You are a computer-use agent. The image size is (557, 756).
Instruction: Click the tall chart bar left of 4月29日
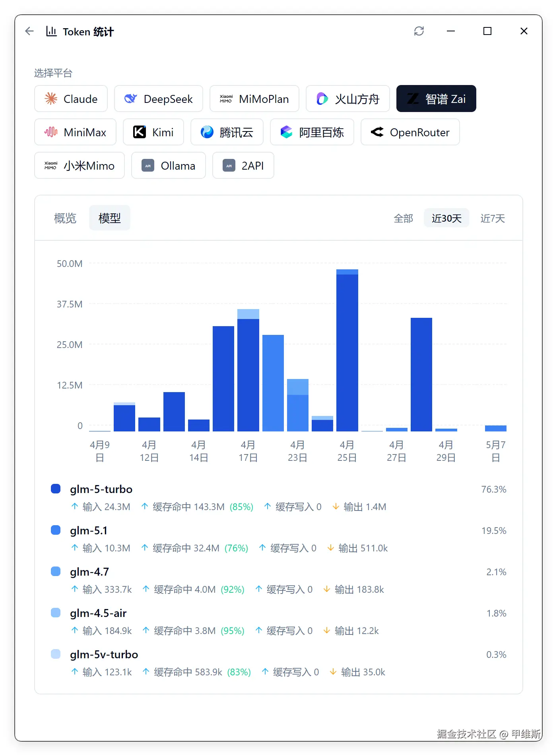[421, 375]
